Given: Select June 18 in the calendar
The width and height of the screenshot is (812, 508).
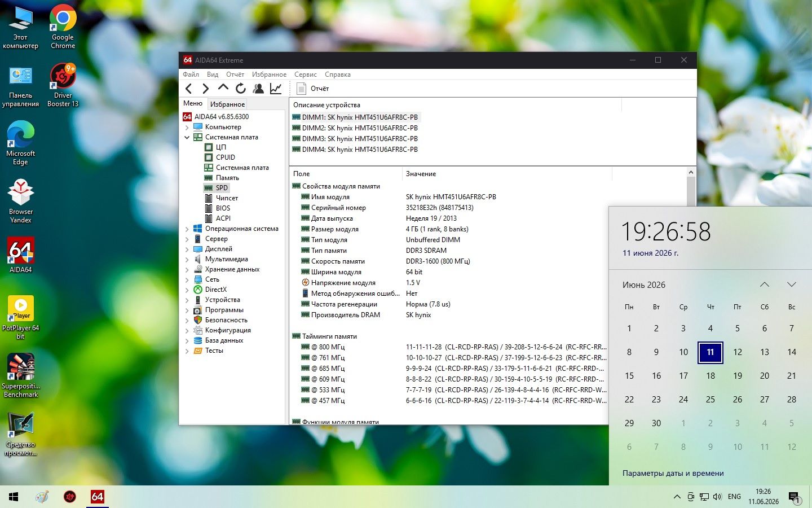Looking at the screenshot, I should click(710, 376).
